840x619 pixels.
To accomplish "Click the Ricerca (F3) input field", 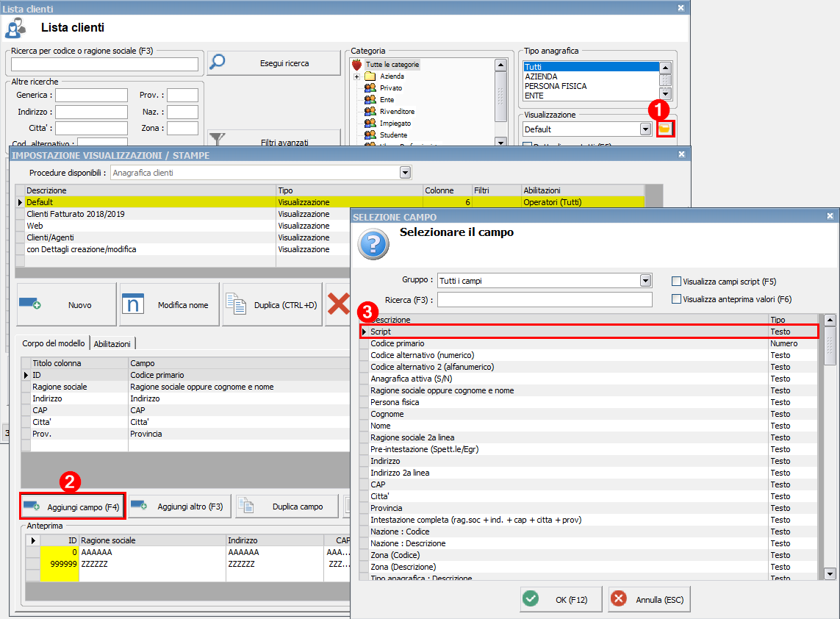I will point(545,300).
